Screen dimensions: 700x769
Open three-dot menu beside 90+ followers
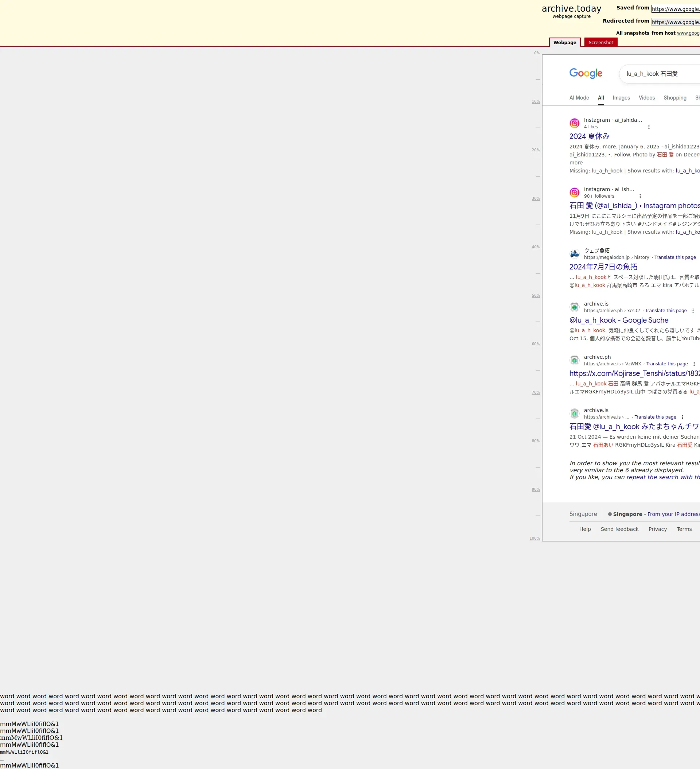640,197
